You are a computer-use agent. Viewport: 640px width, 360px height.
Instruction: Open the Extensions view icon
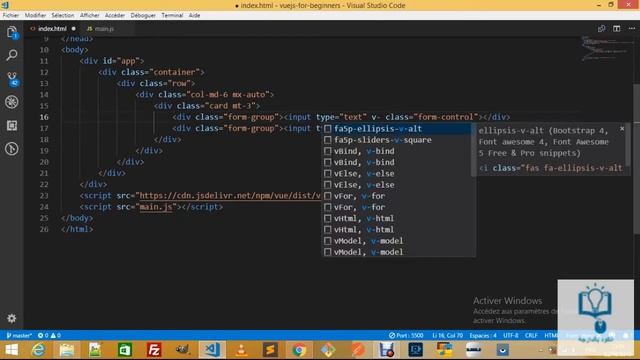click(12, 125)
